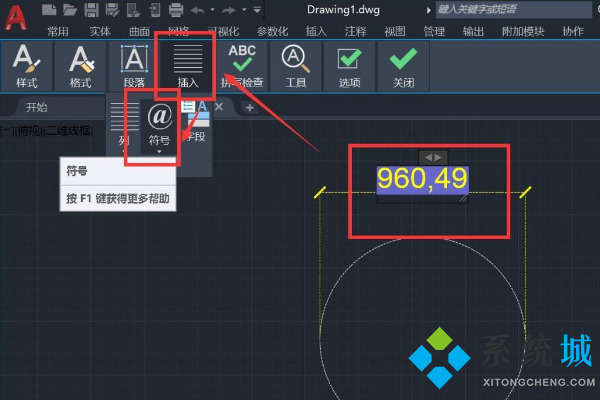Expand the 插入 (Insert) panel
600x400 pixels.
click(x=187, y=67)
